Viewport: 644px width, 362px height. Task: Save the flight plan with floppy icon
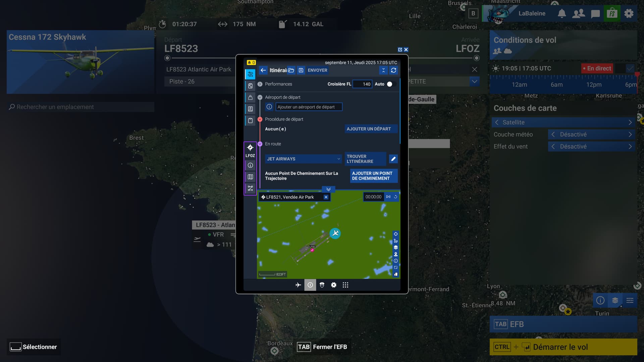(301, 70)
